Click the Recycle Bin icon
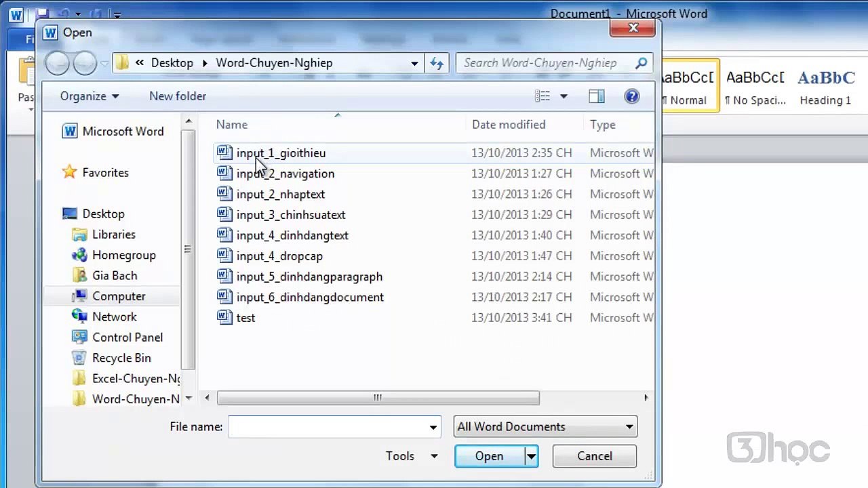The image size is (868, 488). [x=80, y=358]
